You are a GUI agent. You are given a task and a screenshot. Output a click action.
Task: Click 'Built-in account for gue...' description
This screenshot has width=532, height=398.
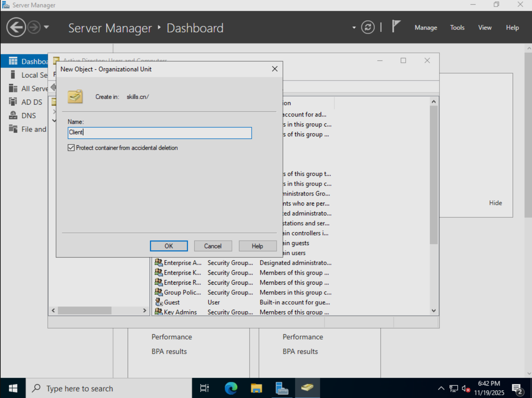295,302
